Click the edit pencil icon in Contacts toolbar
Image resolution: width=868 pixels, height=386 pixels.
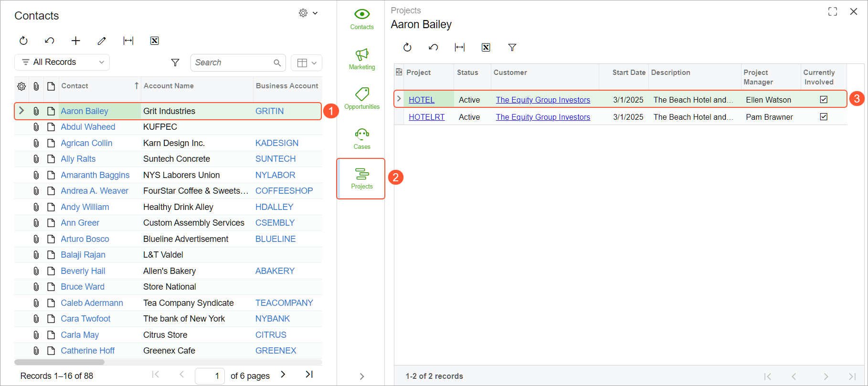[x=102, y=41]
